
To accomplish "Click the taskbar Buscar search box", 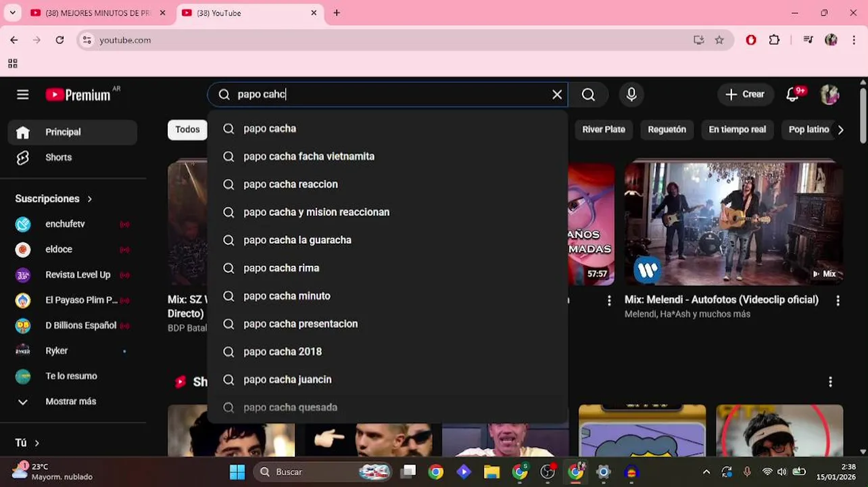I will (x=322, y=472).
